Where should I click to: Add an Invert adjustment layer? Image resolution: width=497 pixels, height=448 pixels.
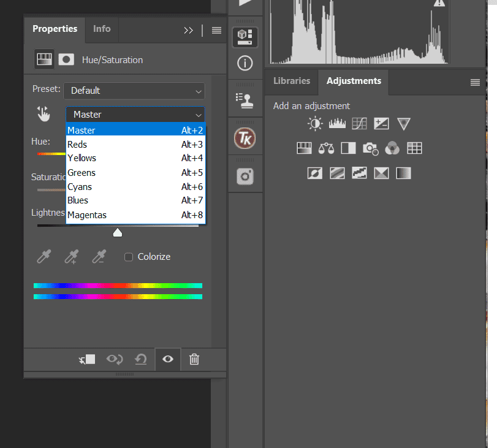click(314, 172)
